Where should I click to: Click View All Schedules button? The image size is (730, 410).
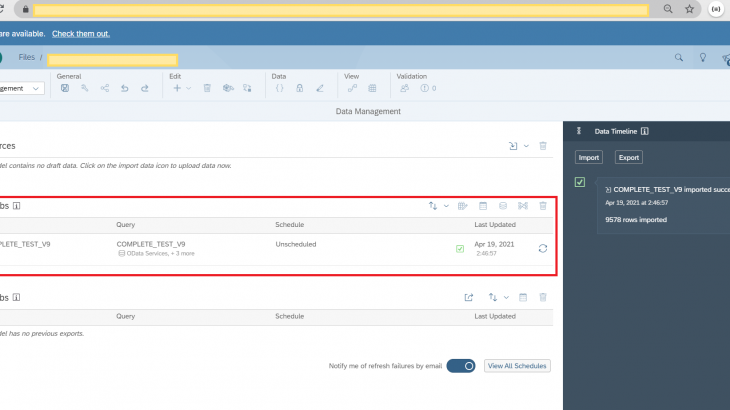517,366
